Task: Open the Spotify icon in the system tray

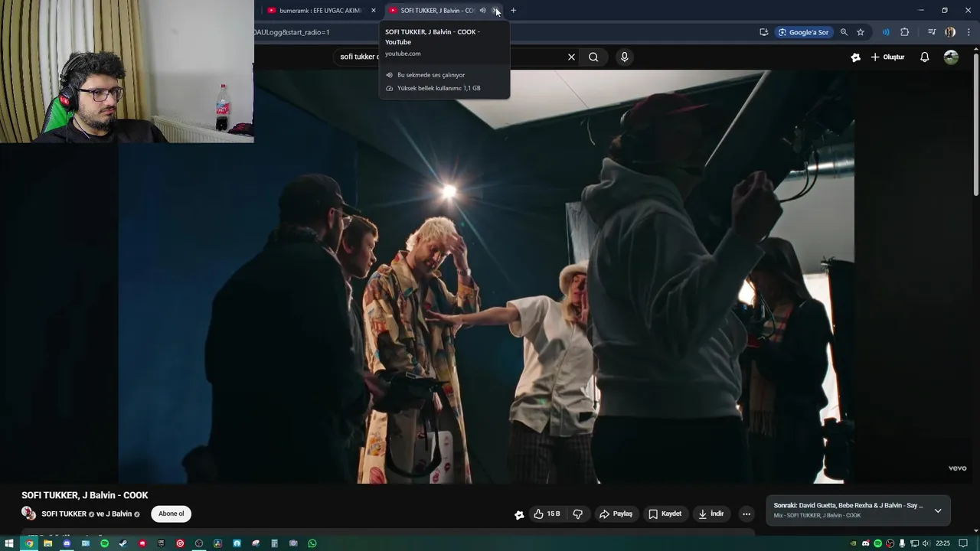Action: (878, 543)
